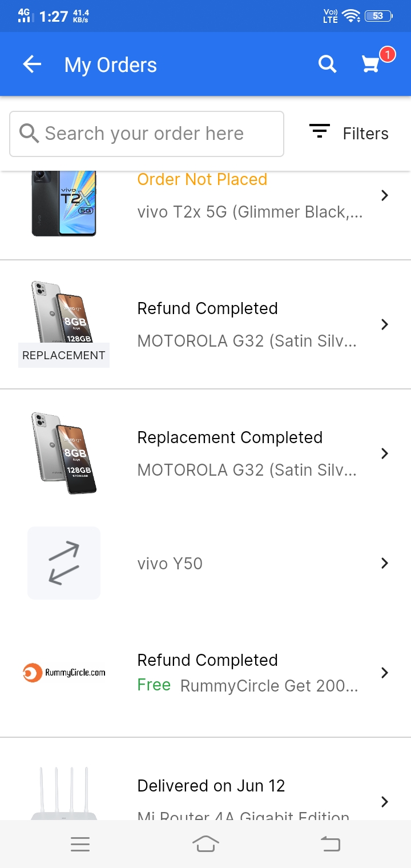Open the shopping cart with 1 item
The image size is (411, 868).
[372, 65]
